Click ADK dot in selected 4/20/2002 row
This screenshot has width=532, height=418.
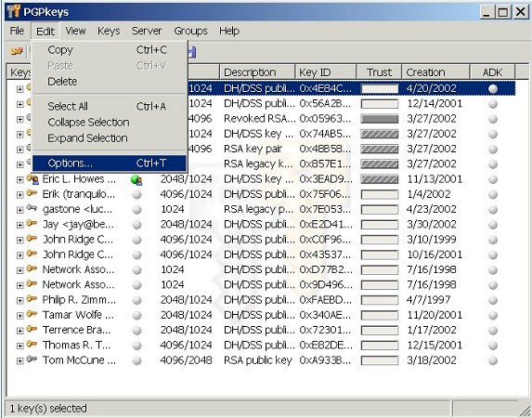pos(493,89)
